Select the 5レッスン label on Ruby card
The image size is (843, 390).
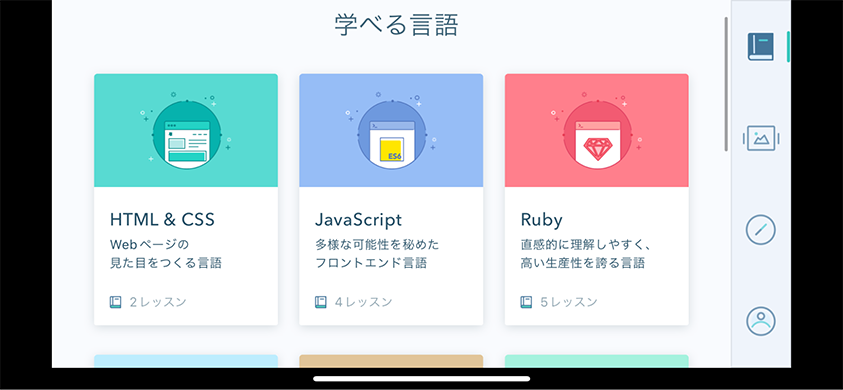pos(569,302)
